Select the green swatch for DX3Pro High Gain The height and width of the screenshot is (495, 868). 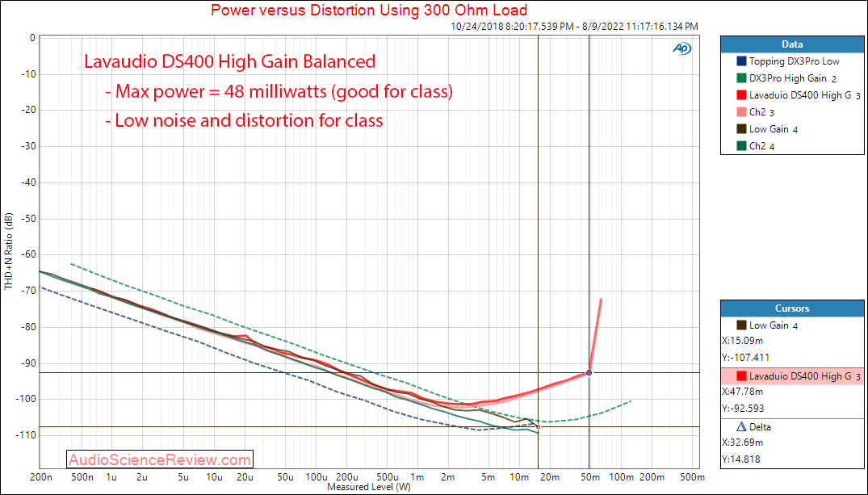tap(742, 78)
